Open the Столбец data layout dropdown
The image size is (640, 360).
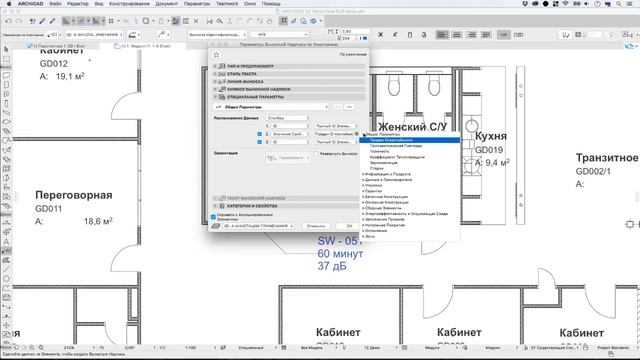[x=288, y=118]
